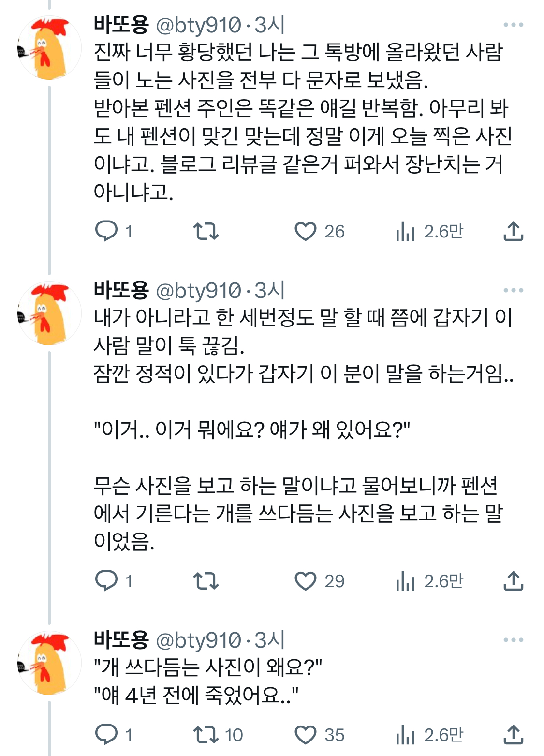The height and width of the screenshot is (756, 544).
Task: View analytics of the first tweet
Action: [x=406, y=232]
